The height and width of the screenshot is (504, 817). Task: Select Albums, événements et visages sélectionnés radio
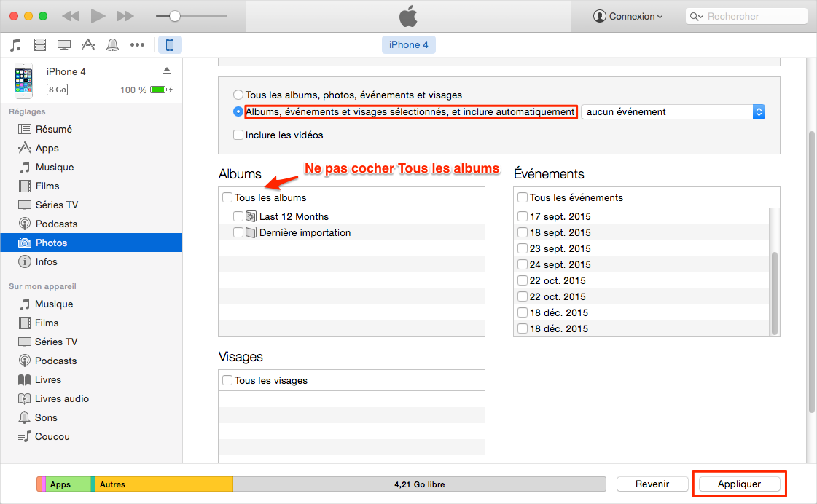point(238,111)
